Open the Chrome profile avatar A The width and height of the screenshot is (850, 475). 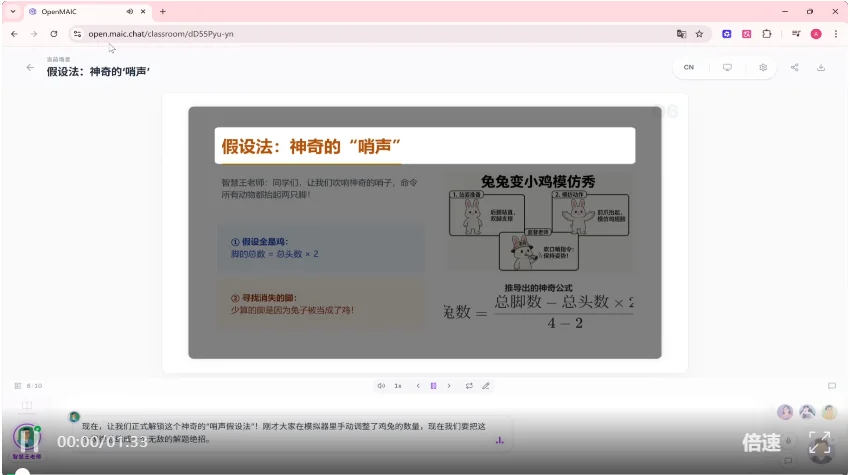click(816, 34)
